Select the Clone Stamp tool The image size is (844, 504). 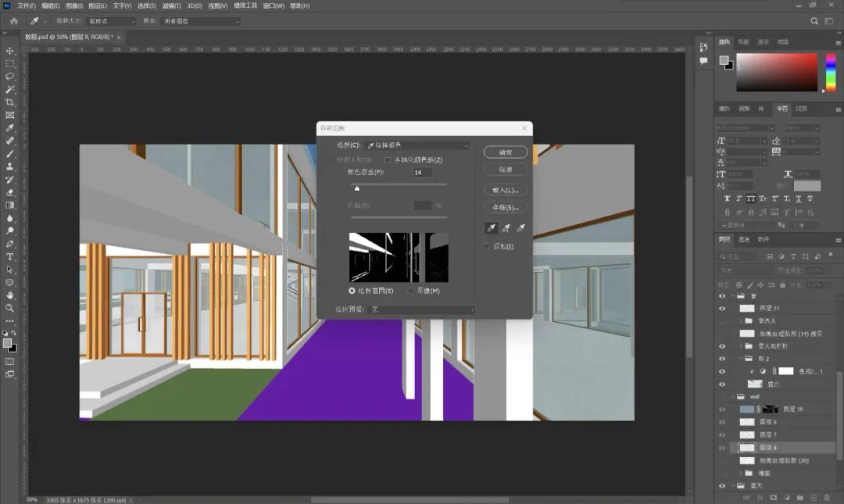pyautogui.click(x=9, y=167)
